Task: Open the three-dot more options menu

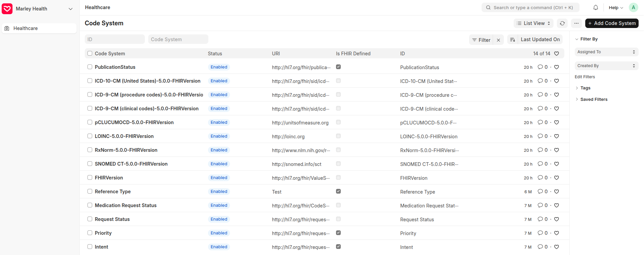Action: click(576, 23)
